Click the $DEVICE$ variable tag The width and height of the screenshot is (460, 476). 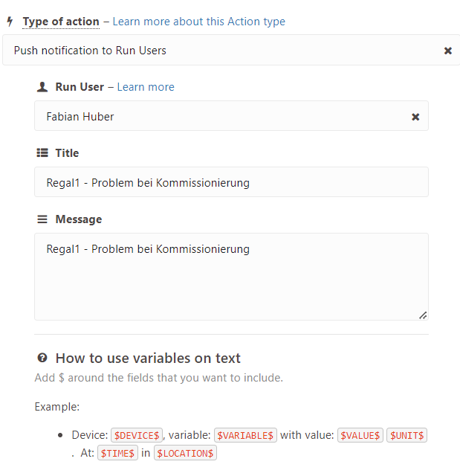tap(137, 435)
